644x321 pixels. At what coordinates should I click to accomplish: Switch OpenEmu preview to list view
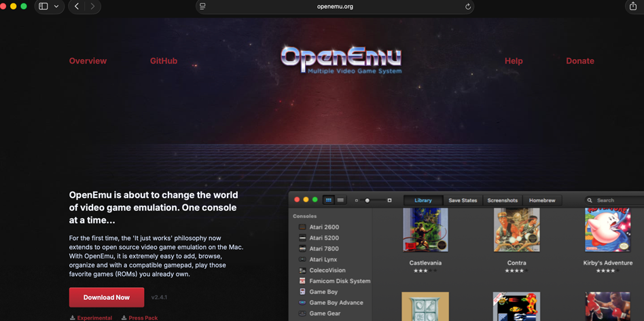click(x=340, y=200)
